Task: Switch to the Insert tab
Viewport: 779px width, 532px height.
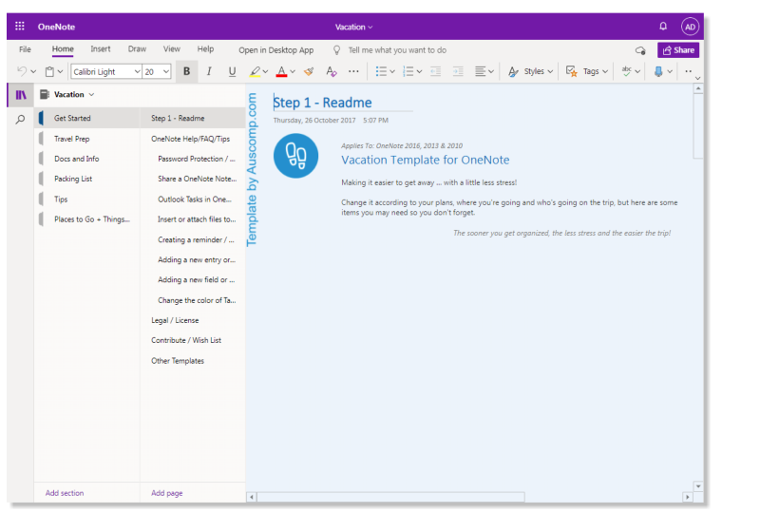Action: point(101,49)
